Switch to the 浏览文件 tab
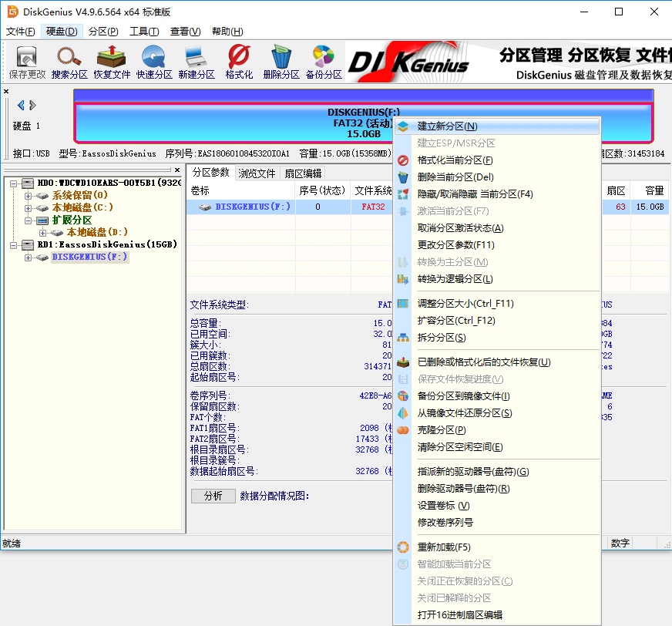 pyautogui.click(x=257, y=173)
